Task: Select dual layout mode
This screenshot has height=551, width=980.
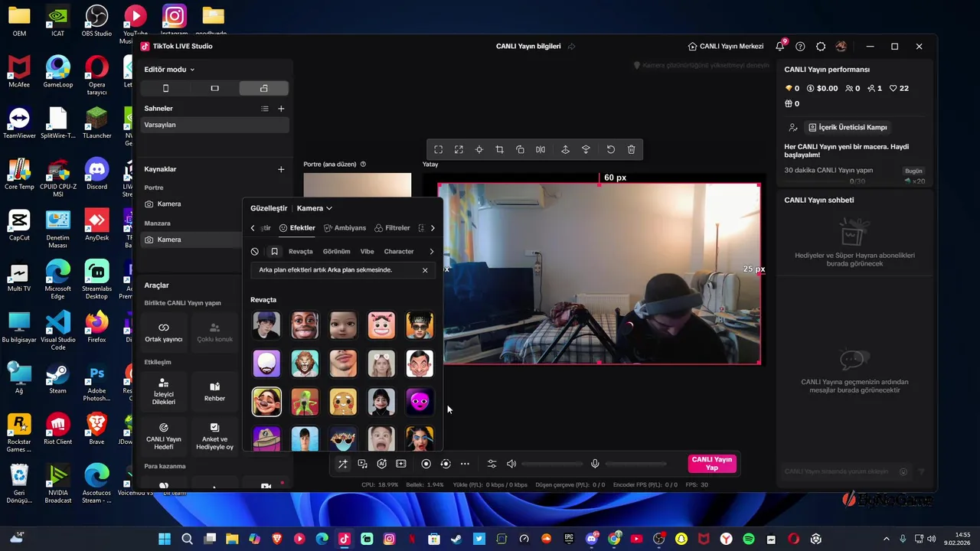Action: [x=264, y=89]
